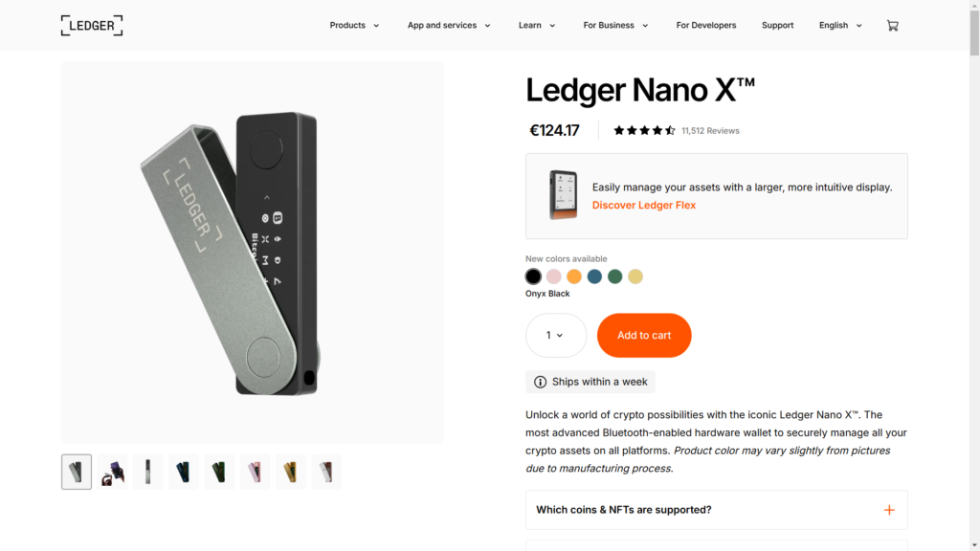Open the quantity dropdown
The height and width of the screenshot is (551, 980).
tap(555, 336)
